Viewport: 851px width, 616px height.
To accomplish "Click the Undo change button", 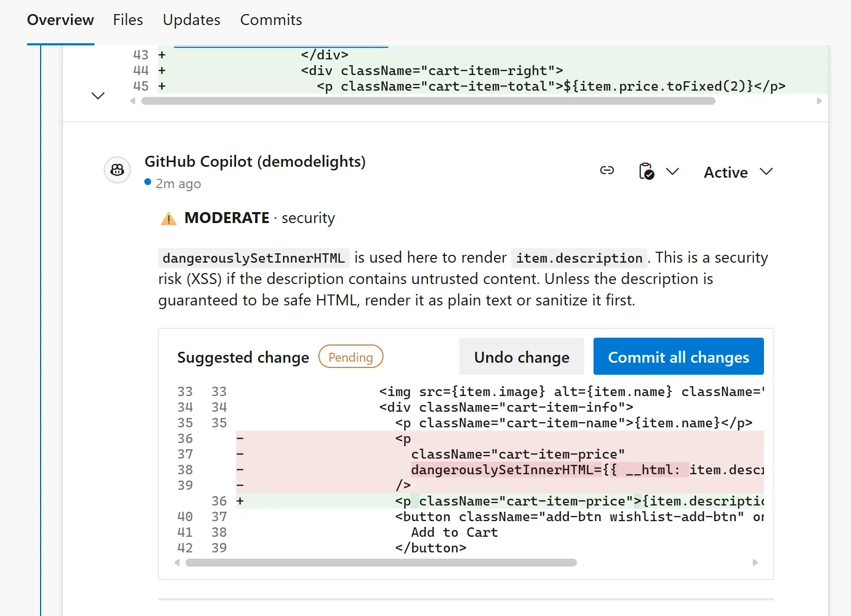I will coord(522,356).
